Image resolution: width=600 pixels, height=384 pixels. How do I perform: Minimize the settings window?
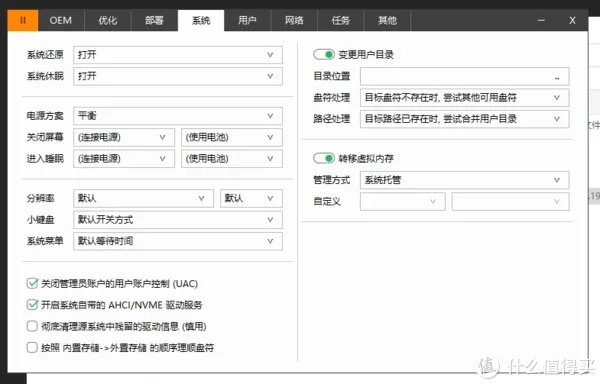coord(541,20)
